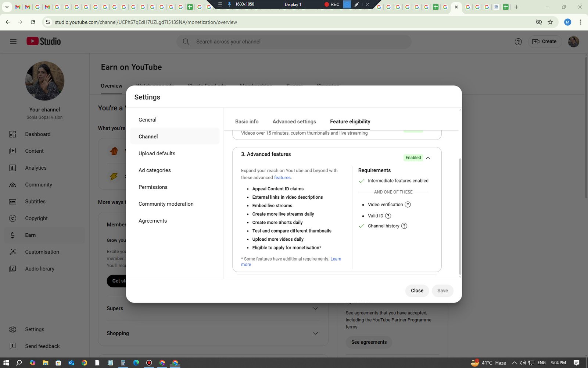This screenshot has width=588, height=368.
Task: Open Community in the sidebar
Action: [44, 185]
